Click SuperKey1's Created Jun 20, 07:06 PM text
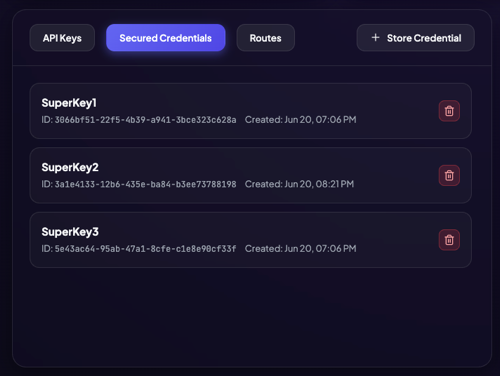 click(301, 120)
